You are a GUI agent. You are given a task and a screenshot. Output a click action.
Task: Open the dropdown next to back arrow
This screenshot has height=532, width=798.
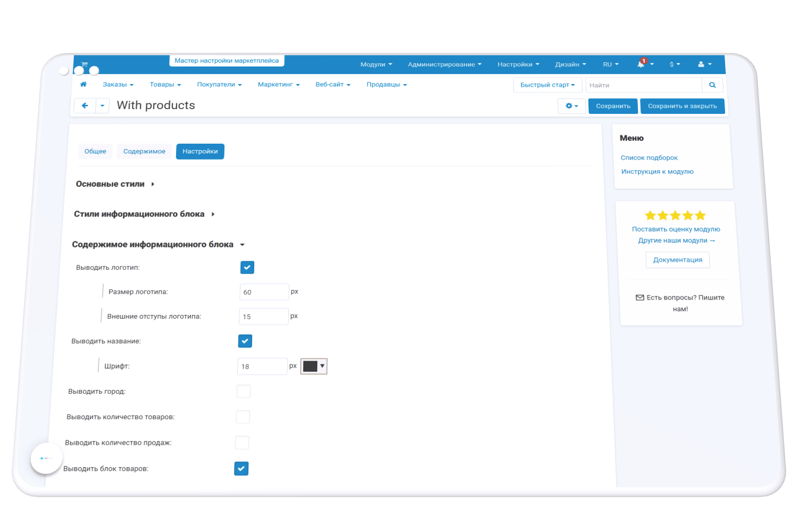(103, 105)
